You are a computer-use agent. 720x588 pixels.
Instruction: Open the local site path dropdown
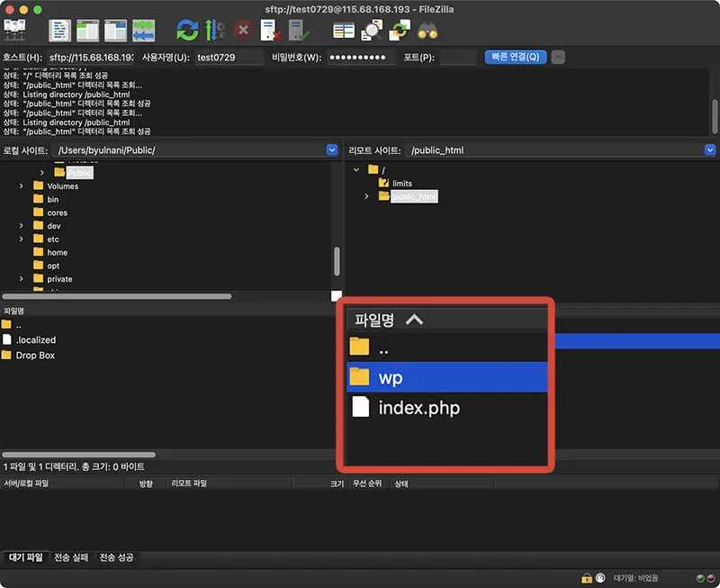coord(332,150)
